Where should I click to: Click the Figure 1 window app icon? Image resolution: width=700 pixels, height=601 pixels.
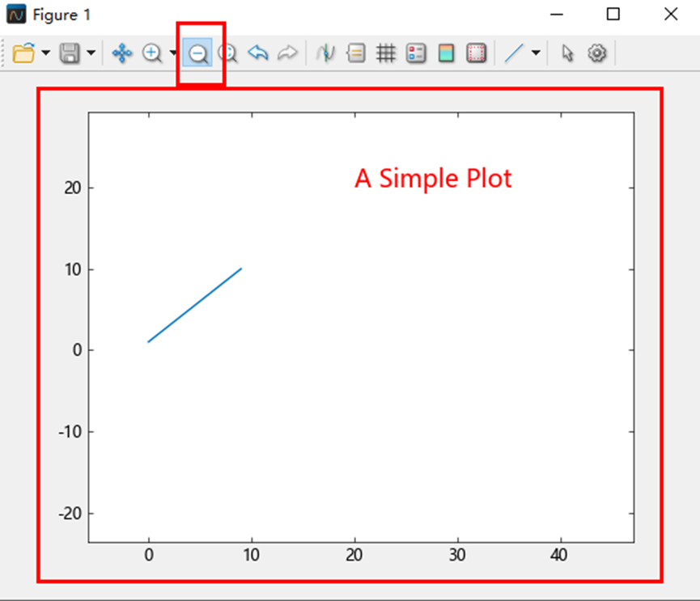16,15
